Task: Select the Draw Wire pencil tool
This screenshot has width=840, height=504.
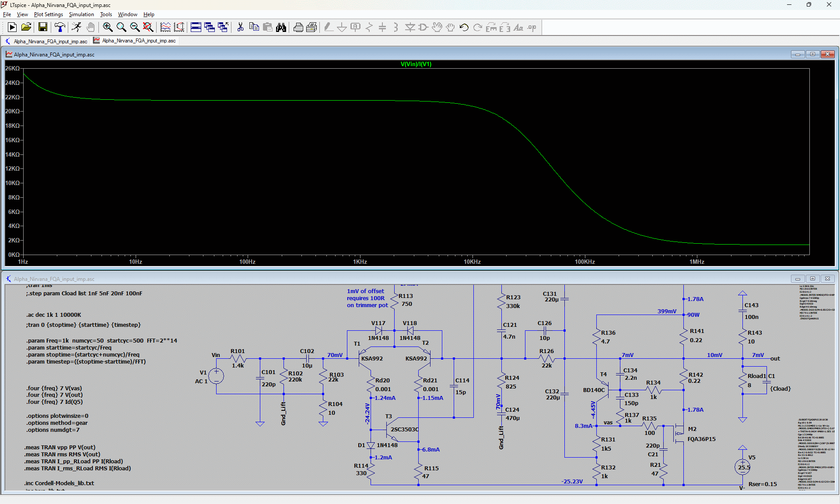Action: [328, 27]
